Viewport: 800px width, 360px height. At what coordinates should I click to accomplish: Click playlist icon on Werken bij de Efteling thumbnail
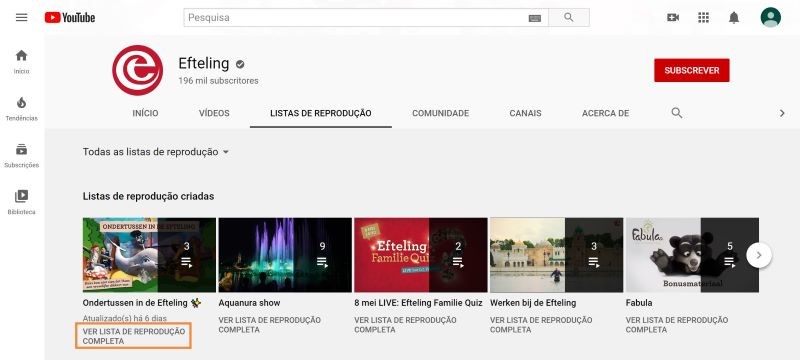pyautogui.click(x=594, y=262)
